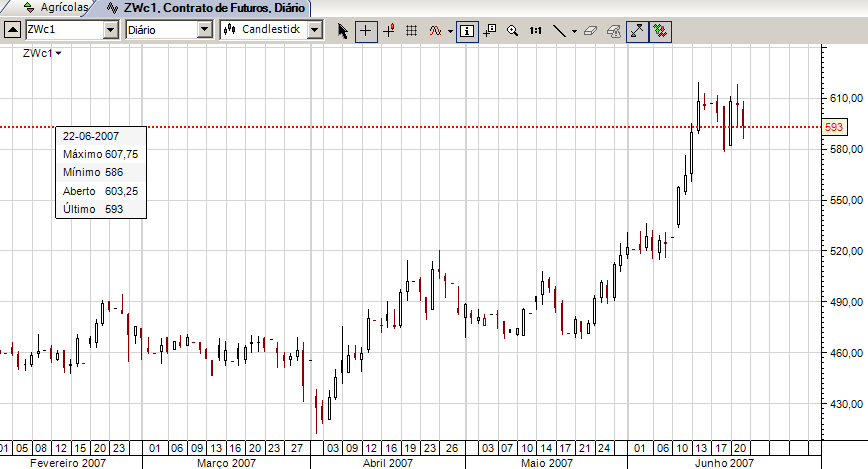
Task: Open the add indicator wave tool
Action: click(x=435, y=30)
